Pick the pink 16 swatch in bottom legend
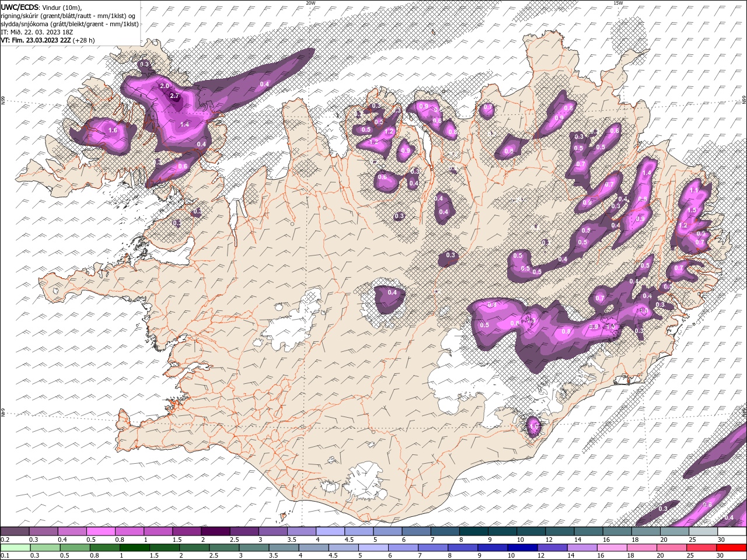The width and height of the screenshot is (747, 560). tap(611, 548)
